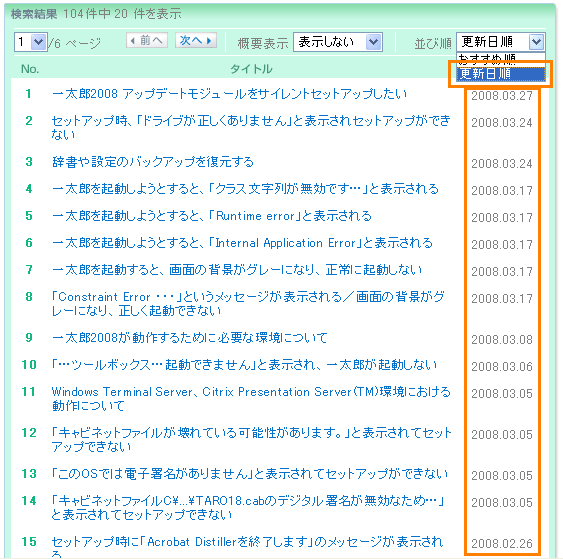Open 一太郎2008が動作するために必要な環境 article

tap(190, 338)
